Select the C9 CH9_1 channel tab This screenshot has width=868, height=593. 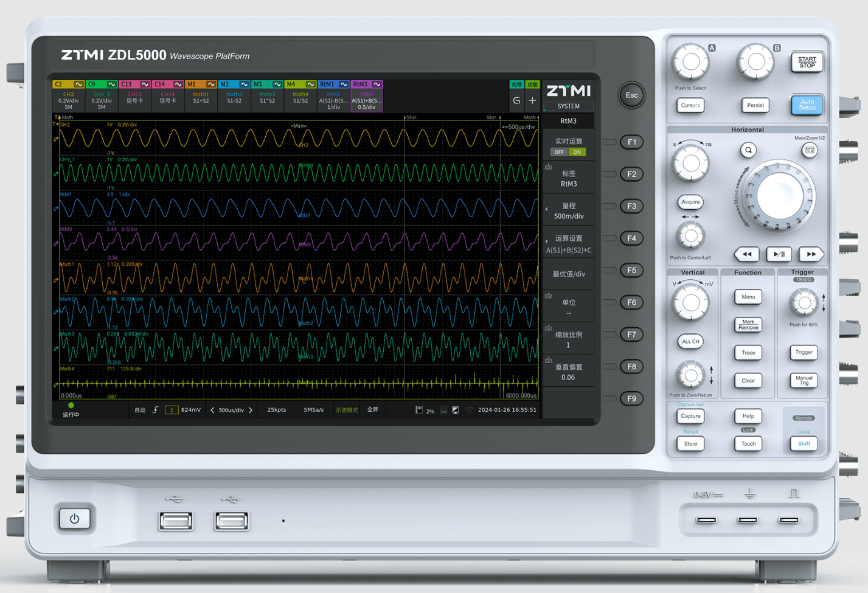102,96
